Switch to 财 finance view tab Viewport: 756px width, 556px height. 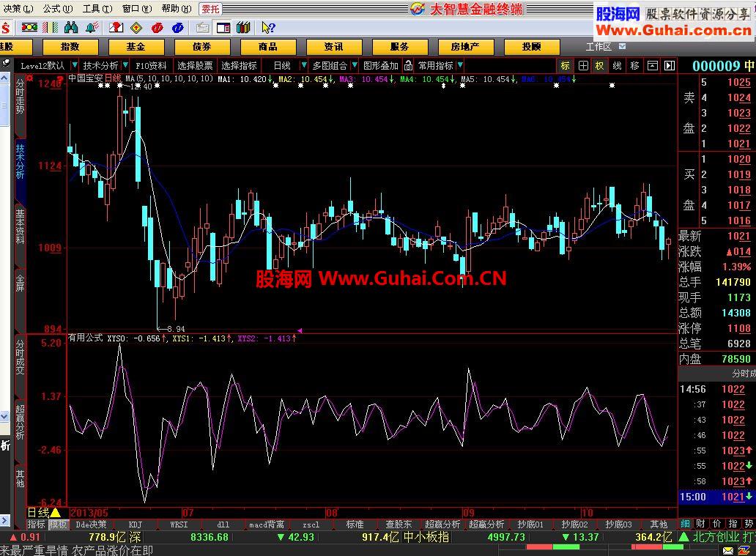click(700, 524)
